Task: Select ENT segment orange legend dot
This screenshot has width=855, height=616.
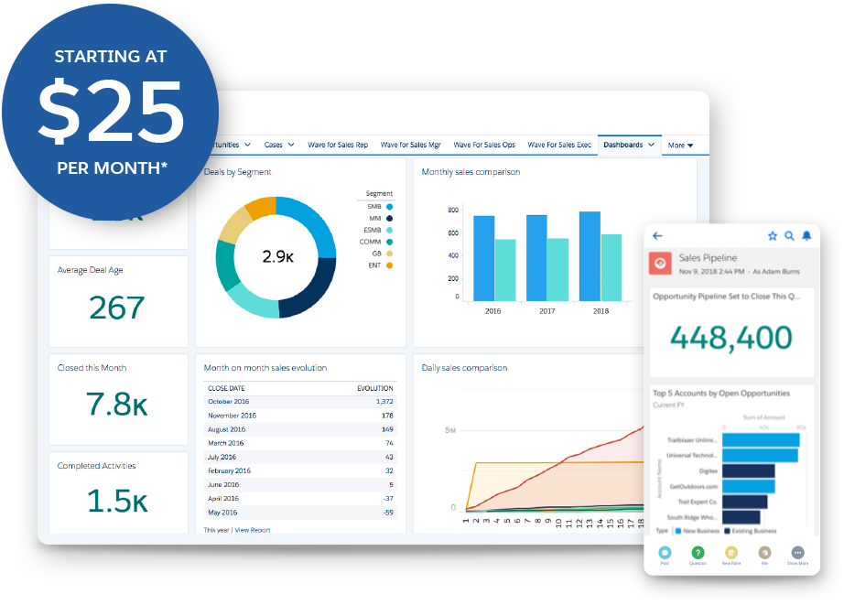Action: click(x=389, y=265)
